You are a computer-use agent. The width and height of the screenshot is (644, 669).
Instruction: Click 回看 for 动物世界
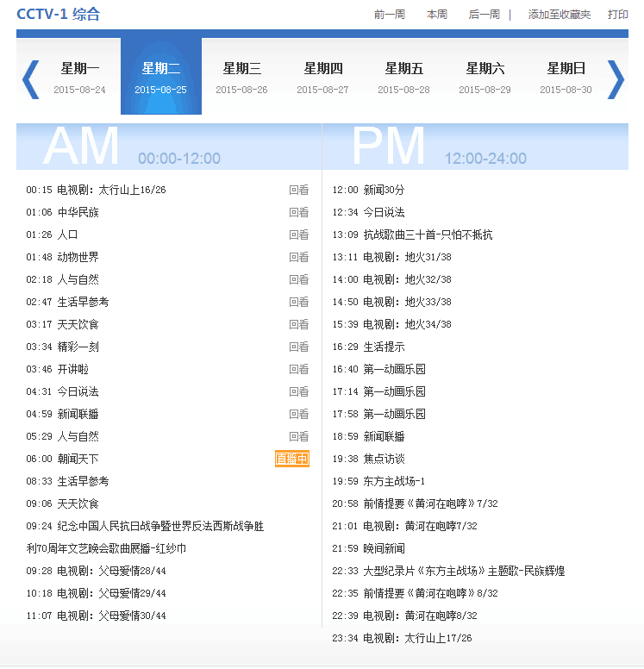(299, 257)
